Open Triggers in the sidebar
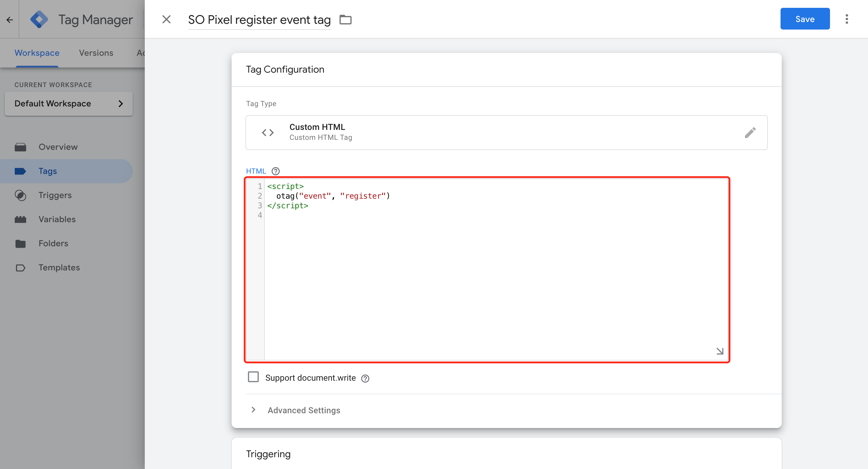Screen dimensions: 868x469 [x=55, y=195]
